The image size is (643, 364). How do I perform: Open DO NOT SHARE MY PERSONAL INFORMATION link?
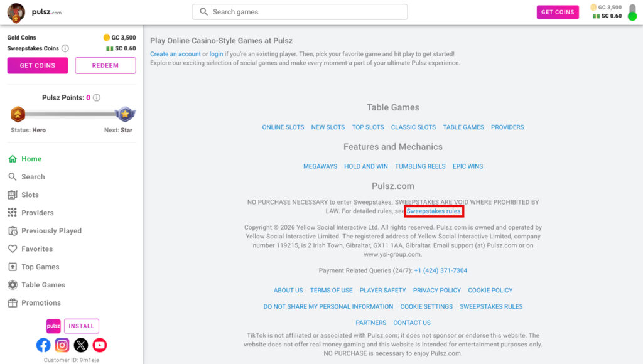click(x=328, y=307)
